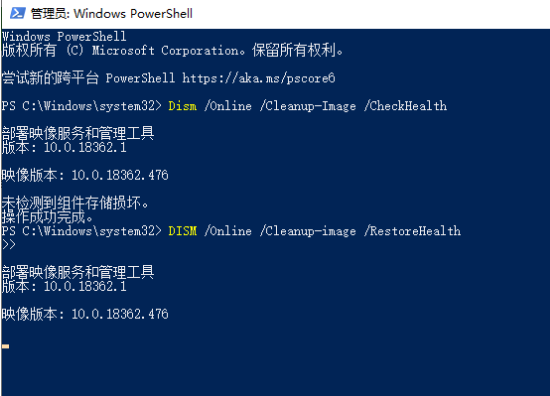Click the window title text Windows PowerShell
The width and height of the screenshot is (550, 396).
coord(133,14)
